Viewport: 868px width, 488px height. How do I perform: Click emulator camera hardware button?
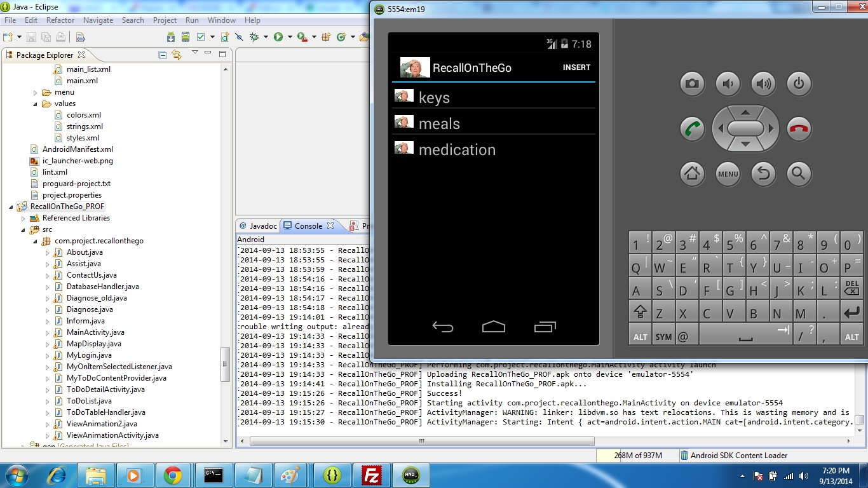point(692,83)
